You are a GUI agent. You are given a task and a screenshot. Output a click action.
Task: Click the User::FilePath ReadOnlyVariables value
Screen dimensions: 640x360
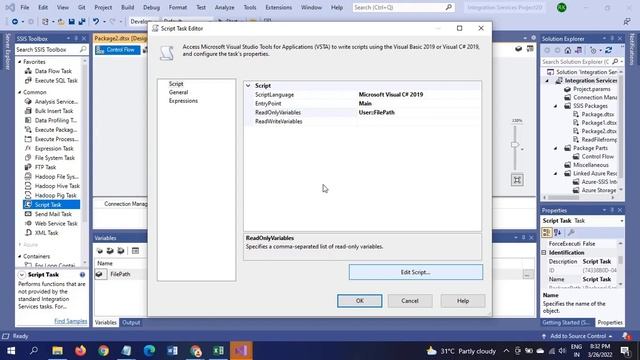coord(376,113)
